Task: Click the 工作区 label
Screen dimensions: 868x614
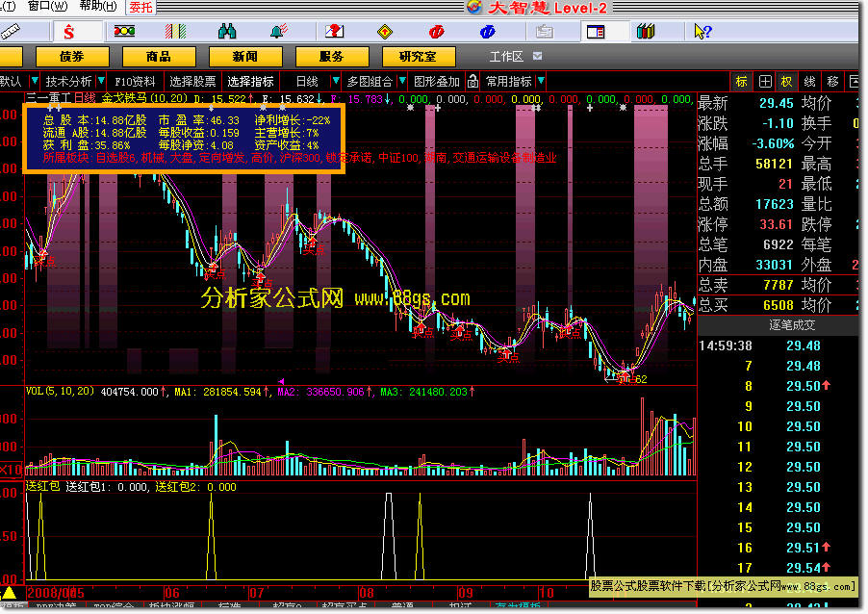Action: 506,57
